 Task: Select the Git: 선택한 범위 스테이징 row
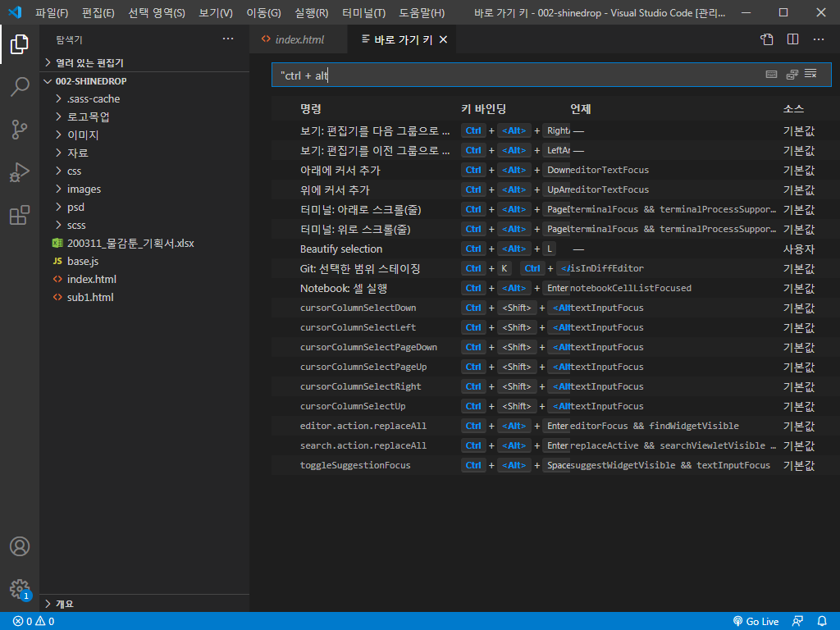[551, 268]
